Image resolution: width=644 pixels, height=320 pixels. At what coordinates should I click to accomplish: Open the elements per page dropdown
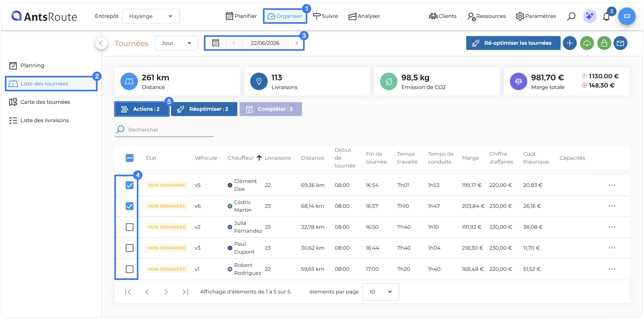[x=381, y=292]
